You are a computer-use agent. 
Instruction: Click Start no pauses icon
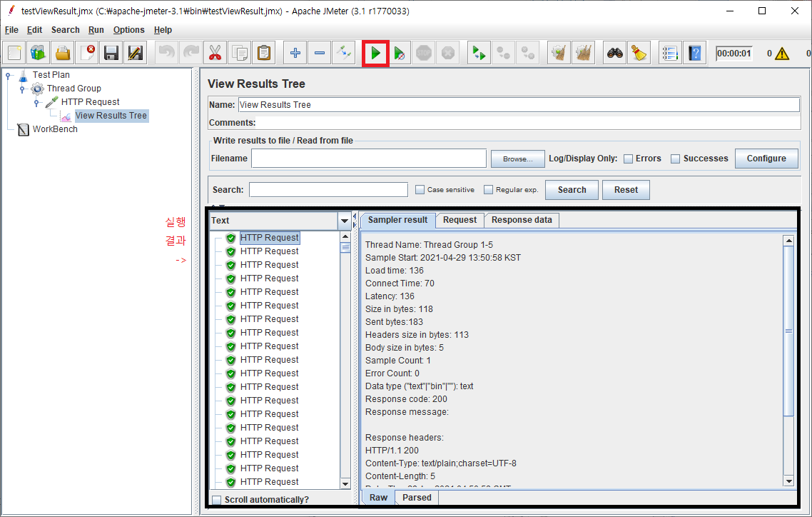(400, 53)
